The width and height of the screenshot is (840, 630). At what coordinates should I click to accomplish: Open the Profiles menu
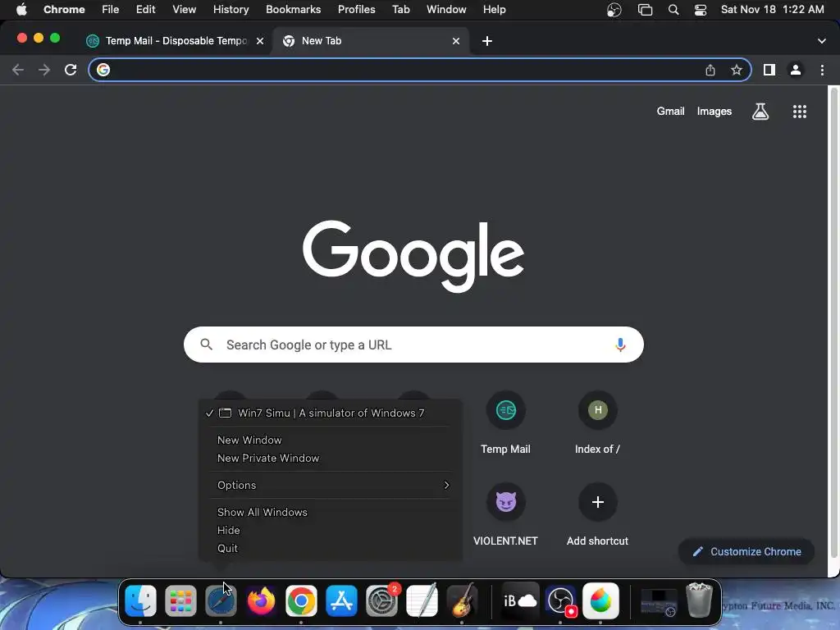(356, 10)
